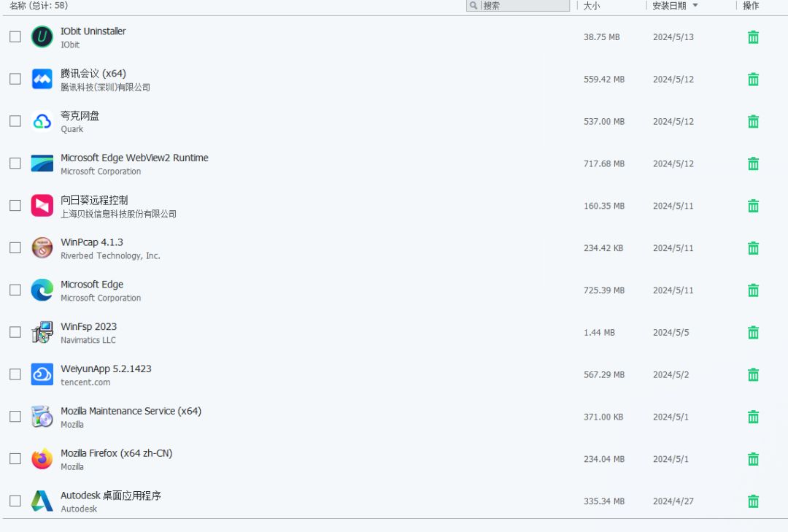Click the WeiyunApp 5.2.1423 name

[x=106, y=369]
